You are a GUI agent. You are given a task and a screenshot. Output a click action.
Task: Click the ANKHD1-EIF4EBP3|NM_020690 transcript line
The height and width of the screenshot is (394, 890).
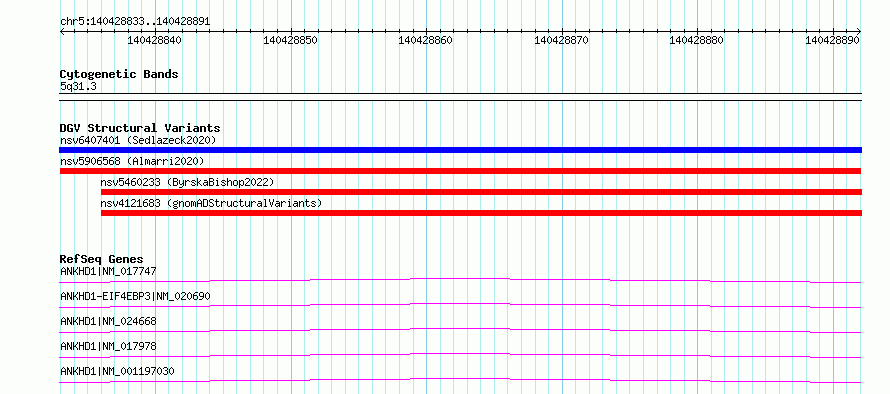coord(460,305)
